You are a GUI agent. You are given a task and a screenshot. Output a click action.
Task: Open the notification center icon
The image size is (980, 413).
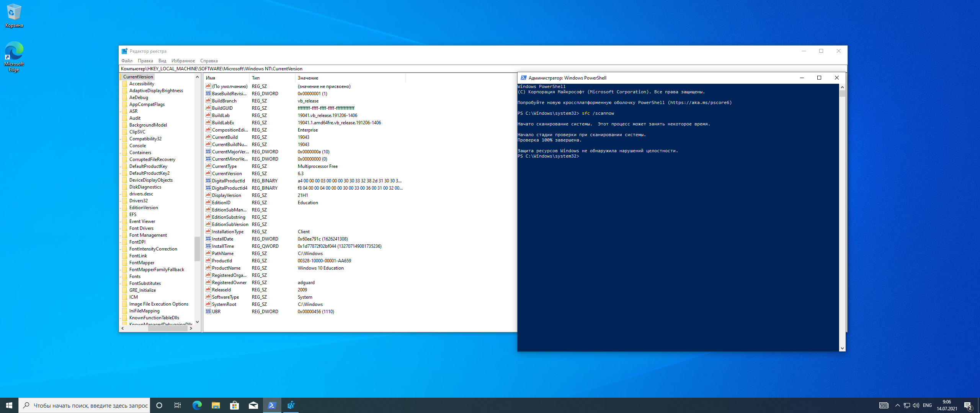point(968,405)
